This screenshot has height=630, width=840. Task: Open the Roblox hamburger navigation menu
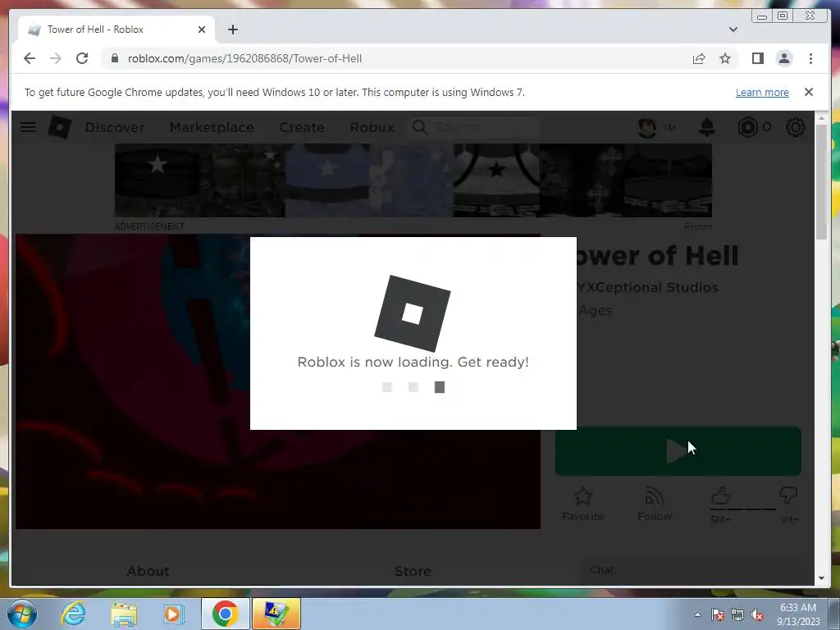pyautogui.click(x=28, y=127)
